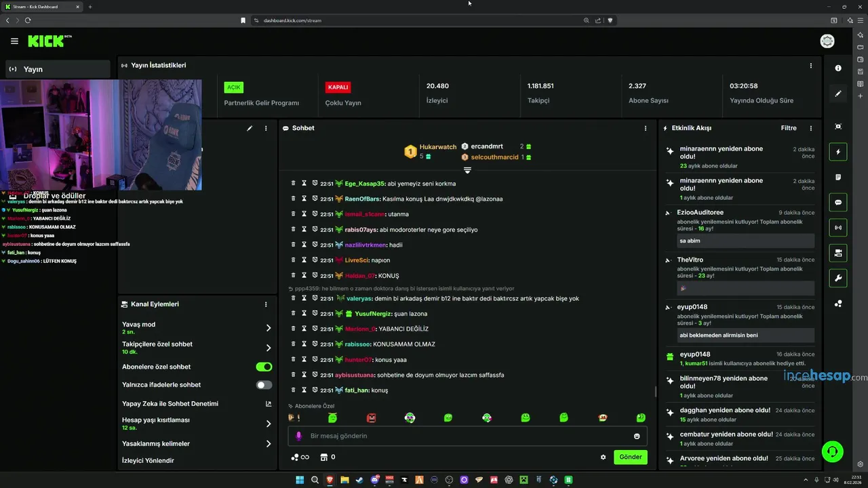The height and width of the screenshot is (488, 868).
Task: Enable Yalnızca ifadelerle sohbet toggle
Action: [x=264, y=384]
